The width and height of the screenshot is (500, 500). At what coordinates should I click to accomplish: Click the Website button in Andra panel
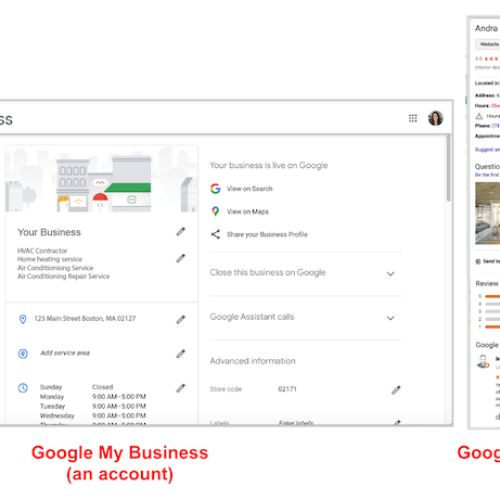(x=488, y=44)
